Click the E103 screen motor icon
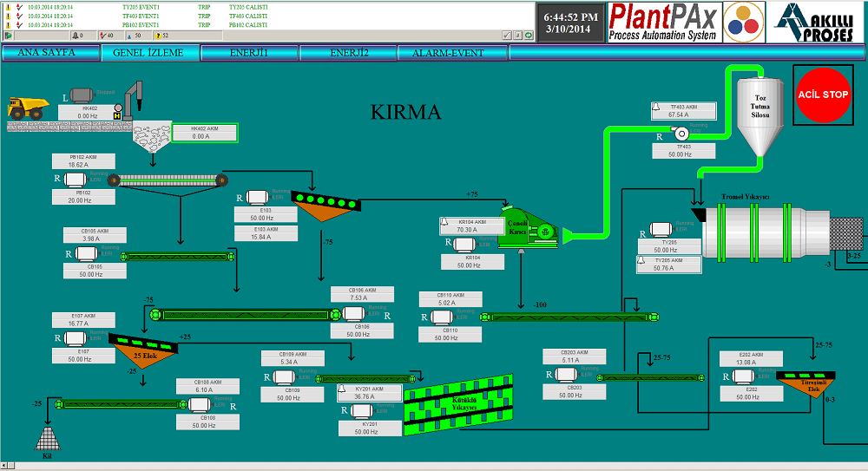 (x=258, y=196)
